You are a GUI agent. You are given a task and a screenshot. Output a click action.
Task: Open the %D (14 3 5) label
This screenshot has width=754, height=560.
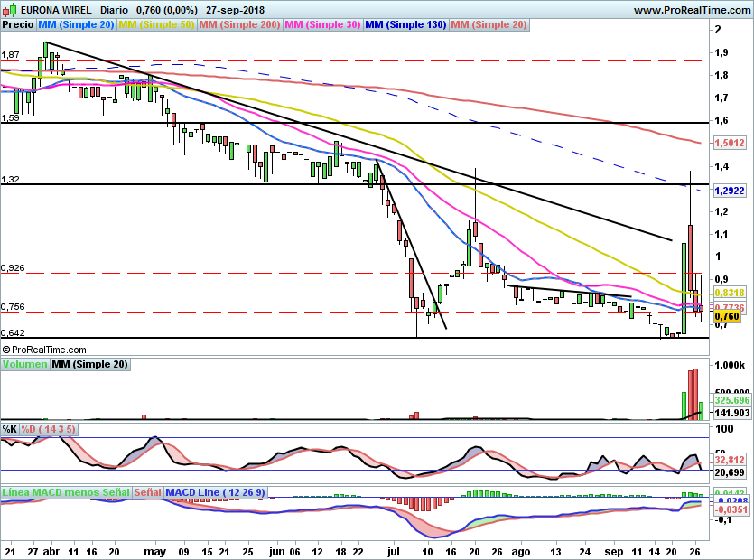[48, 429]
